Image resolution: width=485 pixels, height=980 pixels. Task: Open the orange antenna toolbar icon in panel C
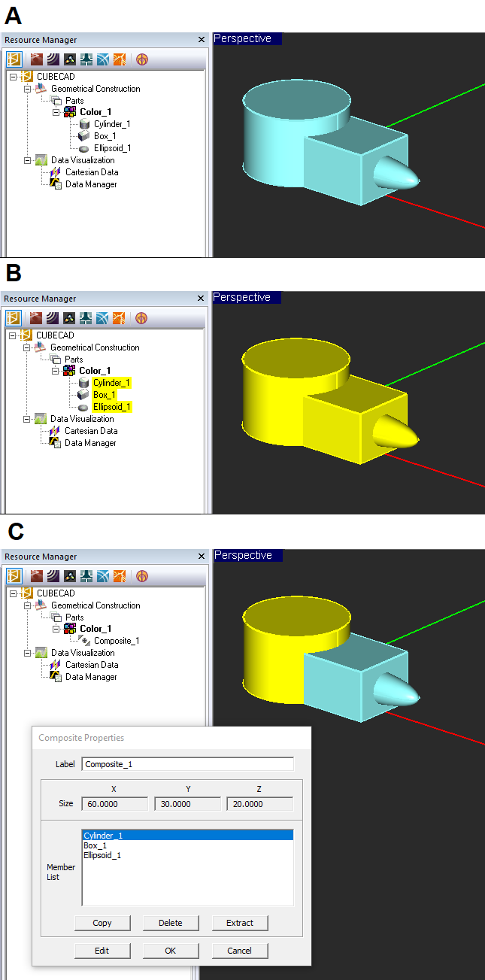(120, 575)
